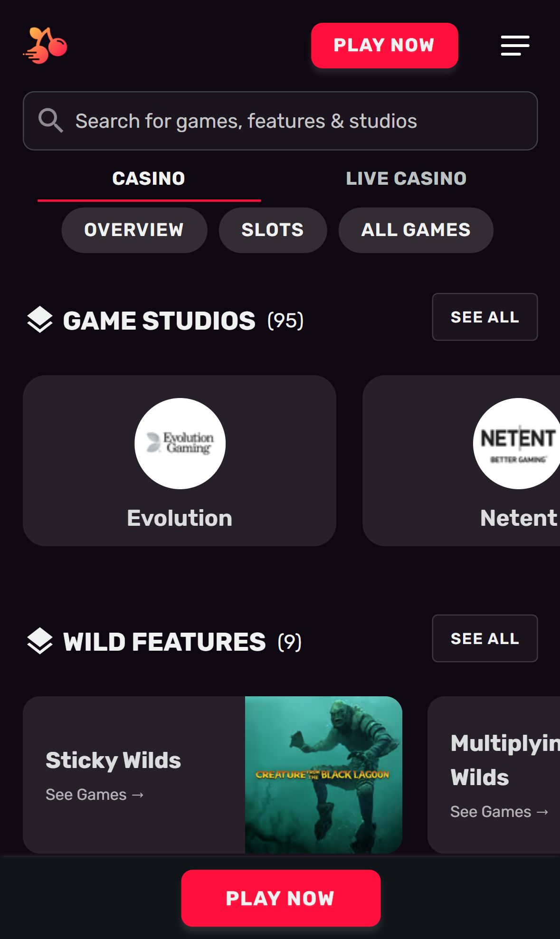Click the Game Studios heading
560x939 pixels.
159,321
